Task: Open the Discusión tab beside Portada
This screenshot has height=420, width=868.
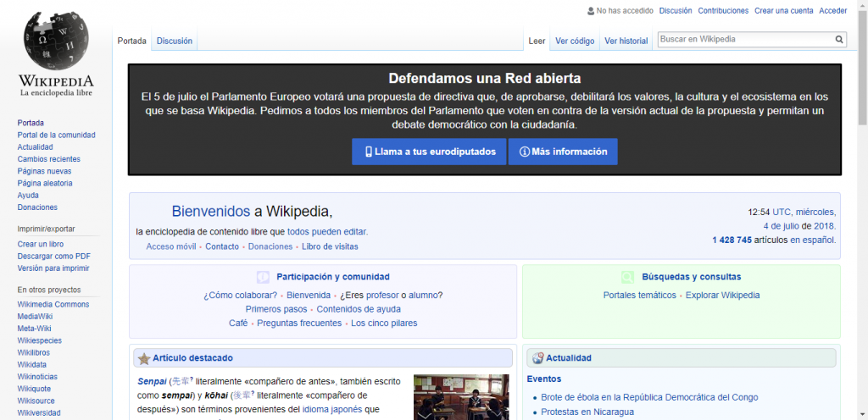Action: click(x=175, y=41)
